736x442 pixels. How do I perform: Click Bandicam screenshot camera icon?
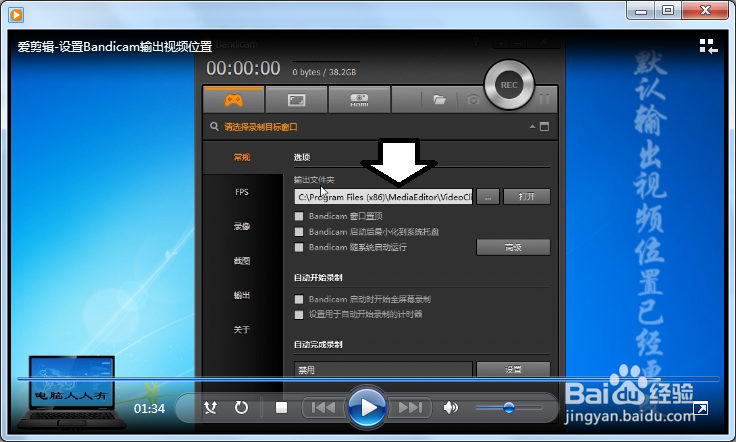(x=473, y=99)
